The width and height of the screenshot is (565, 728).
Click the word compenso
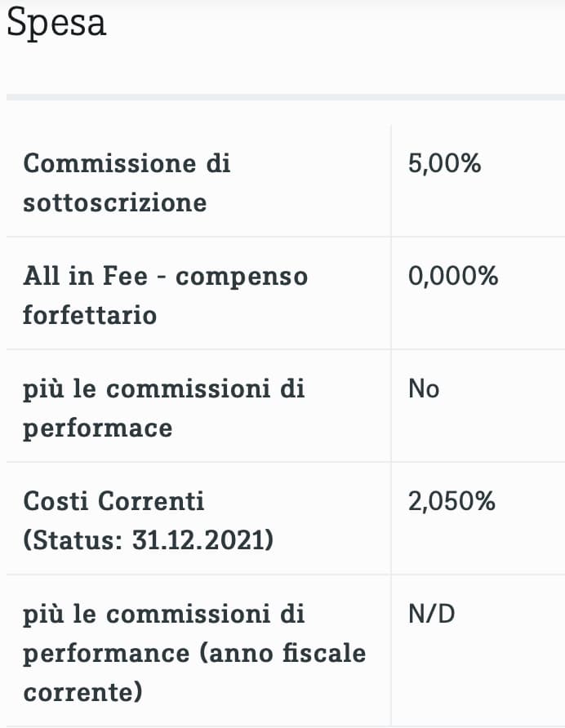[242, 276]
